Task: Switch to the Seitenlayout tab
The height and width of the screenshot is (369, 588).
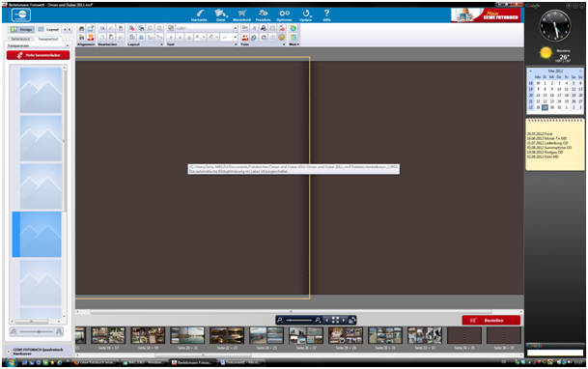Action: (20, 39)
